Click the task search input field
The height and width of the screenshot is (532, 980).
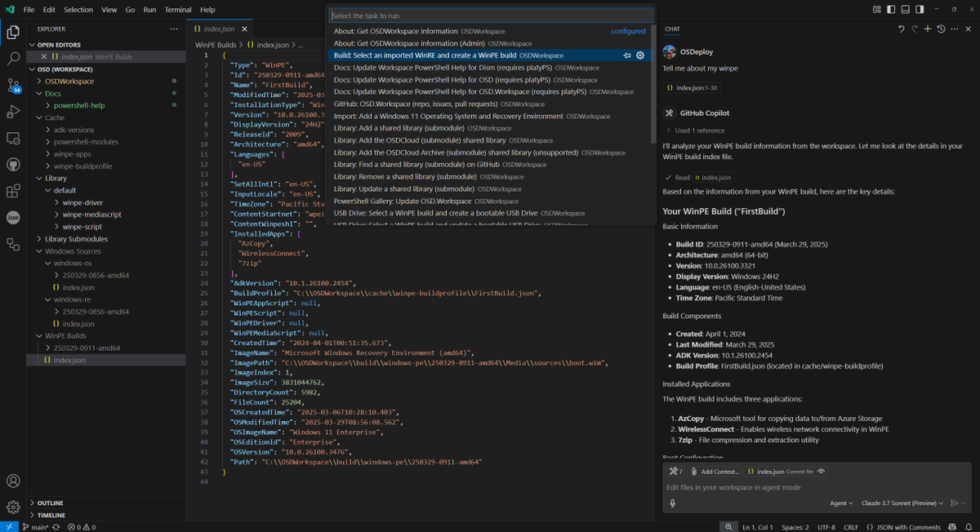point(491,16)
